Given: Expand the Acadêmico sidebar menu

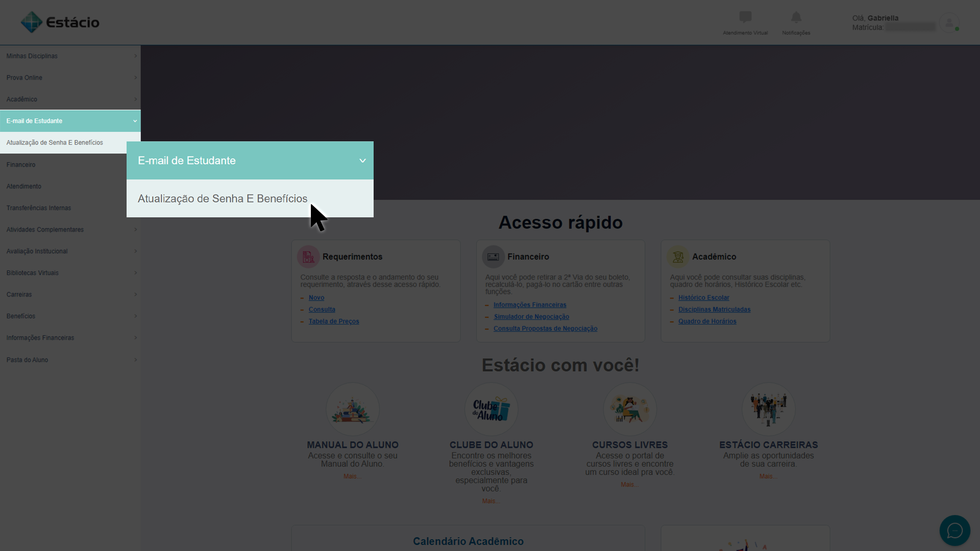Looking at the screenshot, I should coord(70,99).
